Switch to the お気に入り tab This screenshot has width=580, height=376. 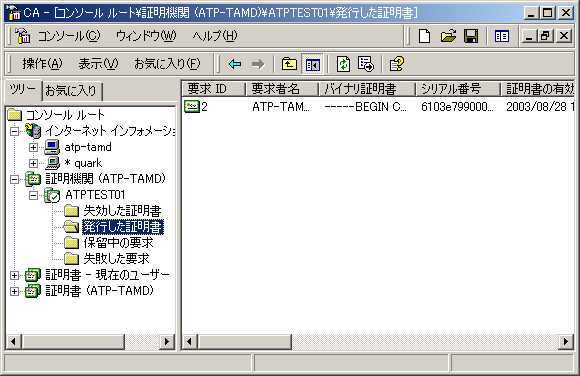click(x=71, y=91)
